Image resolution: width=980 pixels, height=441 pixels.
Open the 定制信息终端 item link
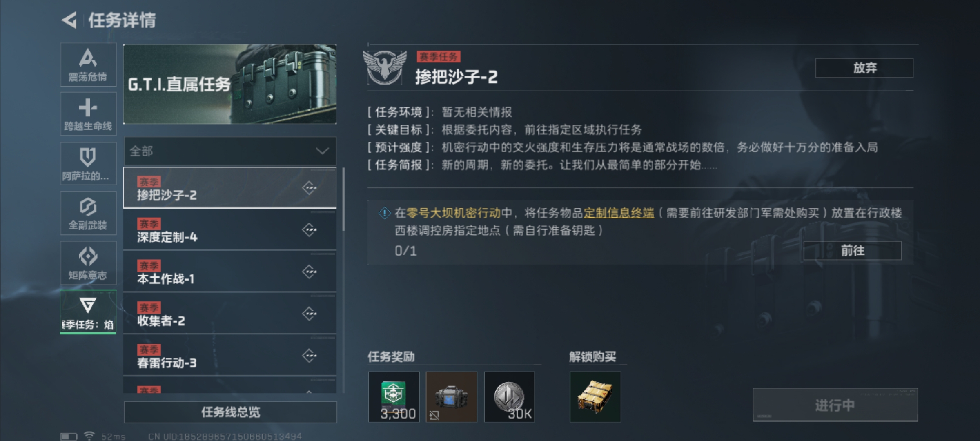tap(619, 213)
